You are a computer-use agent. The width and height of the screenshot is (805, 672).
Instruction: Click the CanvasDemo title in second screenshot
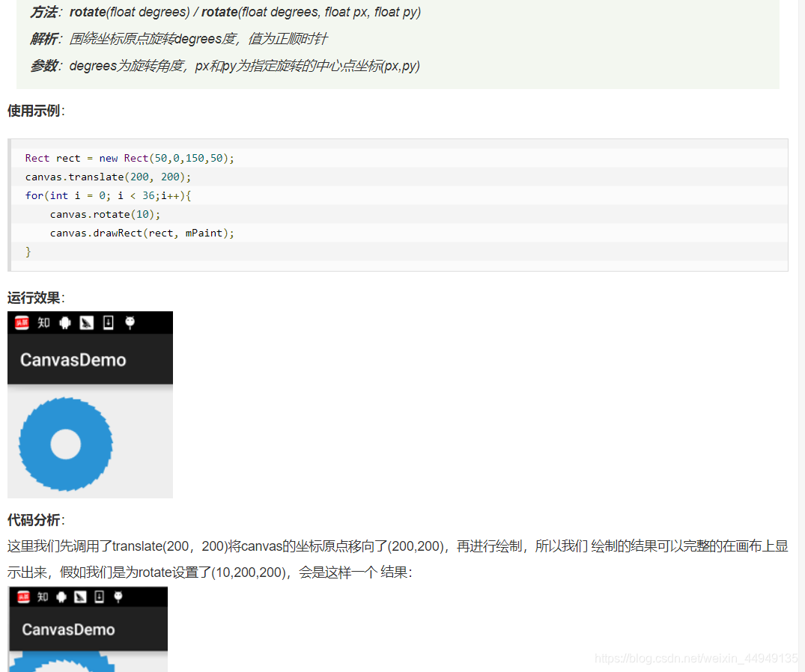pos(68,629)
